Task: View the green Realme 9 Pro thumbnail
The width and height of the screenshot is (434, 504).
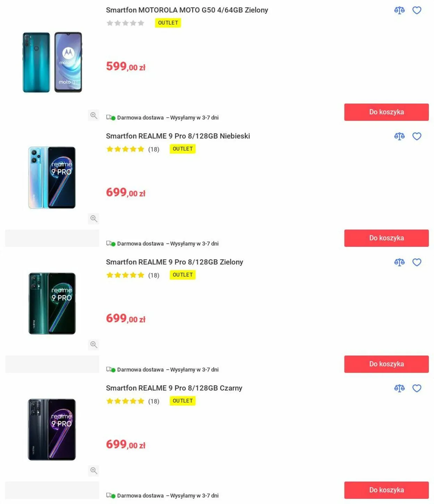Action: pos(52,303)
